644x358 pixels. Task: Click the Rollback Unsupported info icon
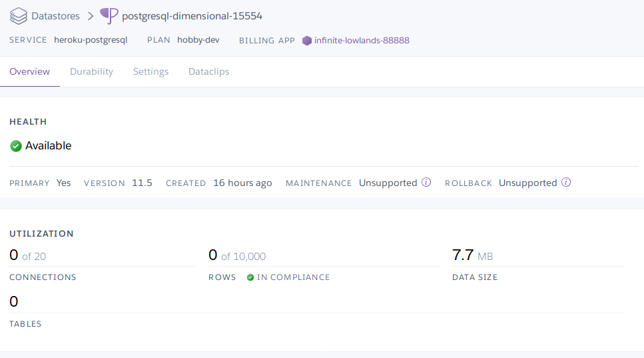click(566, 182)
